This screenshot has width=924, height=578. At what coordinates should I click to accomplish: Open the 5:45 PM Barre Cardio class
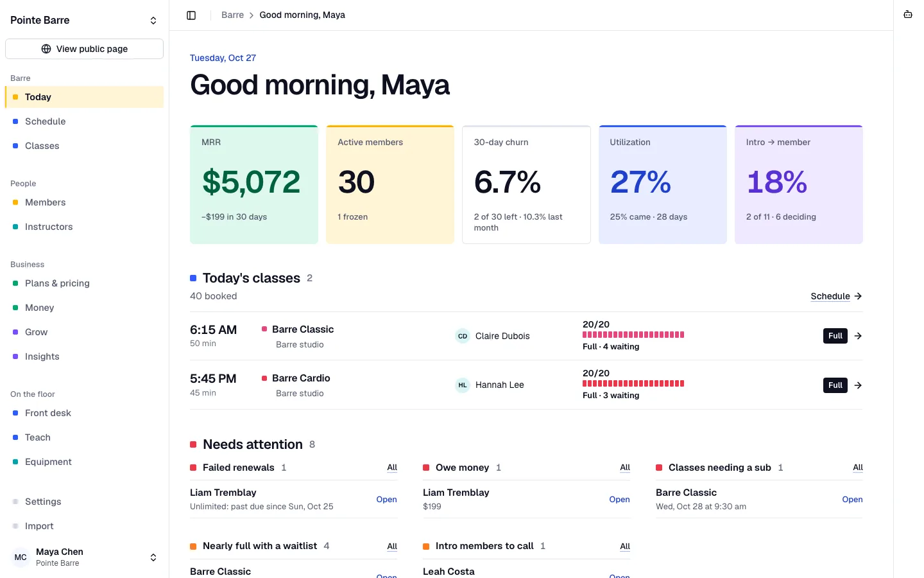coord(526,385)
